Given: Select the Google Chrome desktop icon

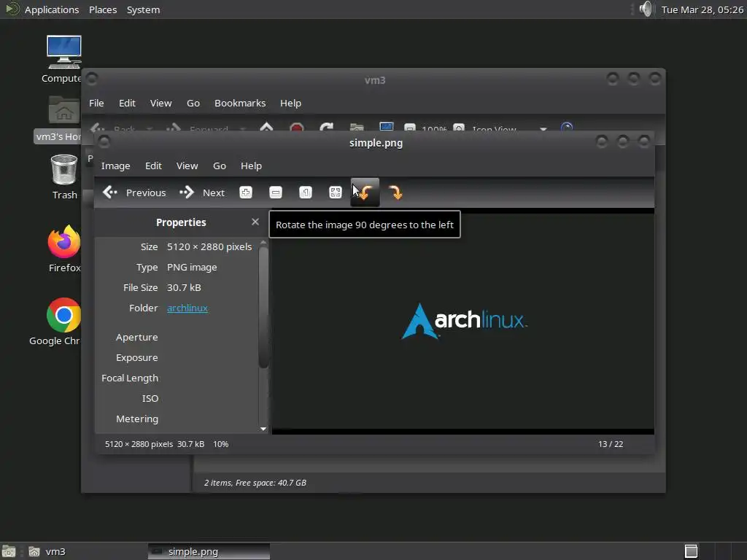Looking at the screenshot, I should (x=55, y=322).
